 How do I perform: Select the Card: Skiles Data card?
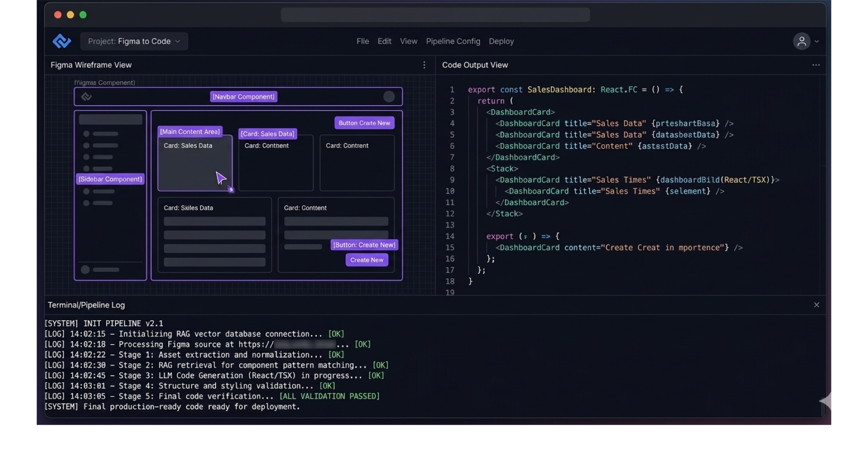(x=214, y=235)
